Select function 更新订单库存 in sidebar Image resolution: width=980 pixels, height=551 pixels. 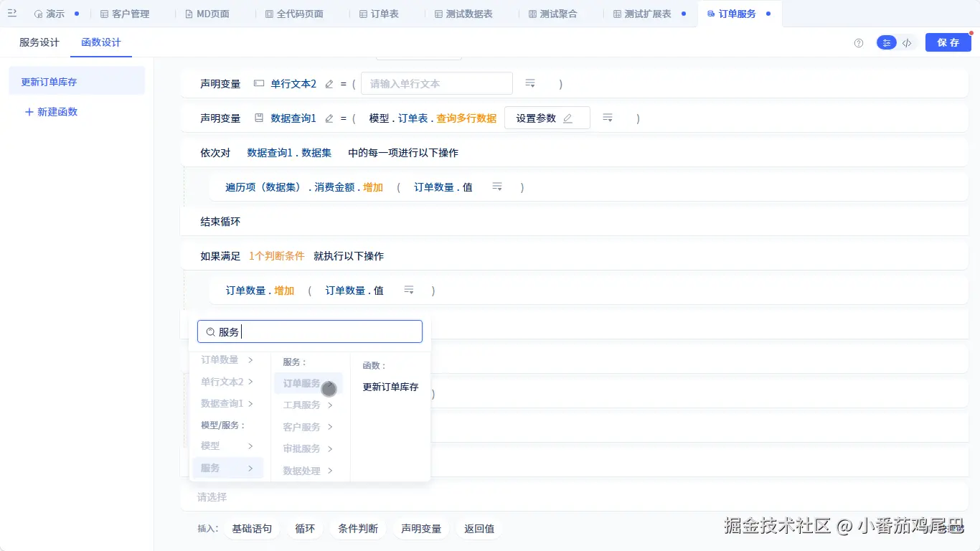pos(77,82)
